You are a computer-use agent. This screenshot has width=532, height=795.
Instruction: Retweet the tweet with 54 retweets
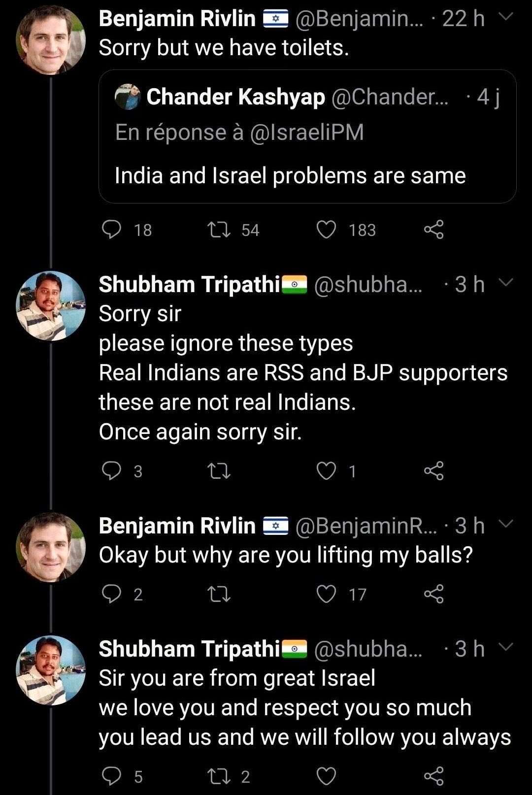point(219,230)
